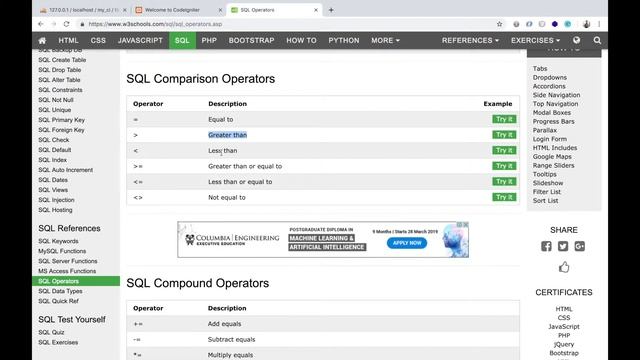The height and width of the screenshot is (360, 640).
Task: Click the URL address bar
Action: click(x=286, y=24)
